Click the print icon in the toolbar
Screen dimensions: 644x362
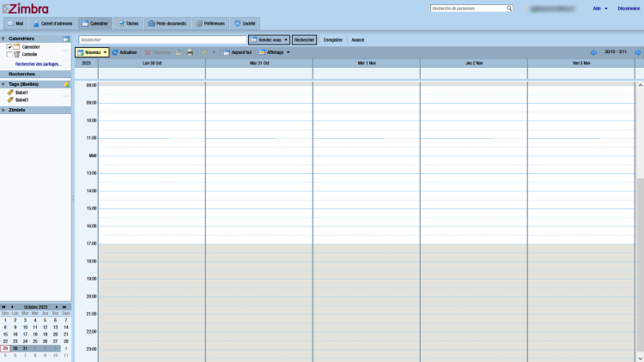[x=190, y=52]
